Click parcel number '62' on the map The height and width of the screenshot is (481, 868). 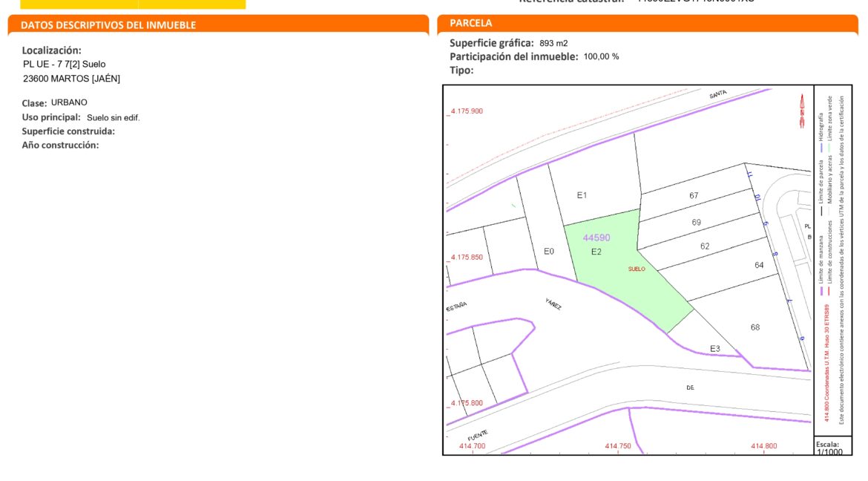coord(705,246)
